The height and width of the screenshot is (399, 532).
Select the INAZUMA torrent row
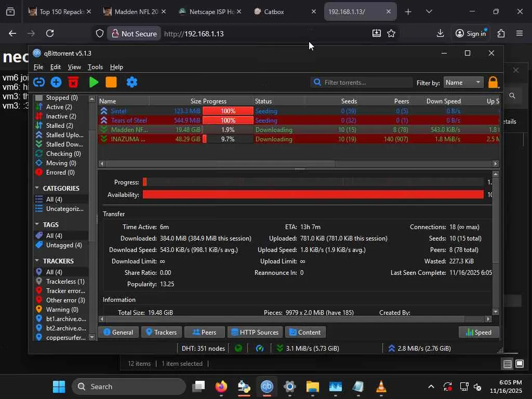[x=299, y=139]
